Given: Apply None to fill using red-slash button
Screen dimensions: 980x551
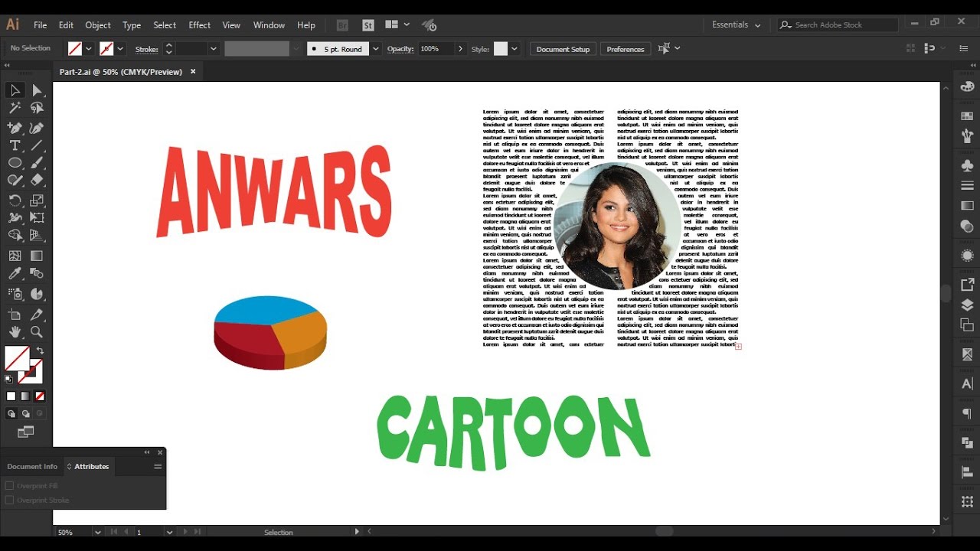Looking at the screenshot, I should click(x=40, y=396).
